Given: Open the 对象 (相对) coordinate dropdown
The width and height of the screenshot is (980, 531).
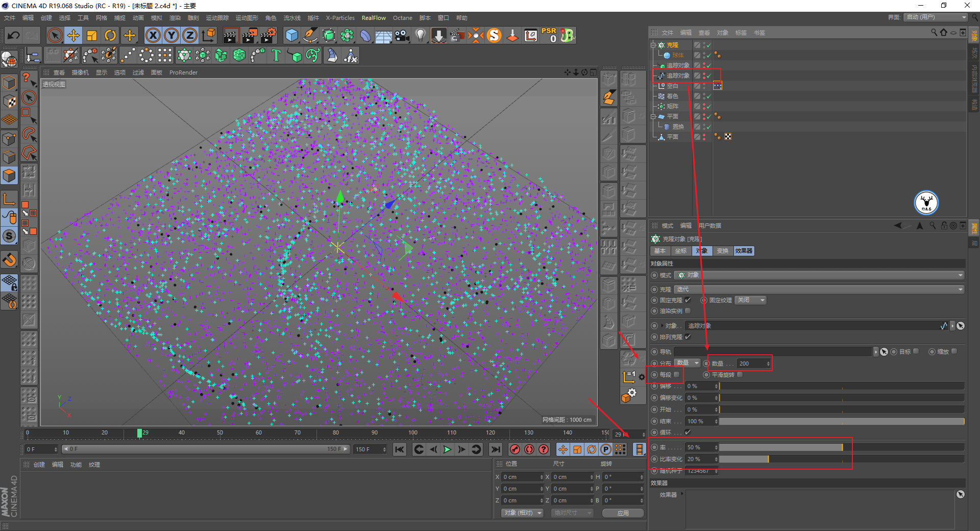Looking at the screenshot, I should click(522, 513).
